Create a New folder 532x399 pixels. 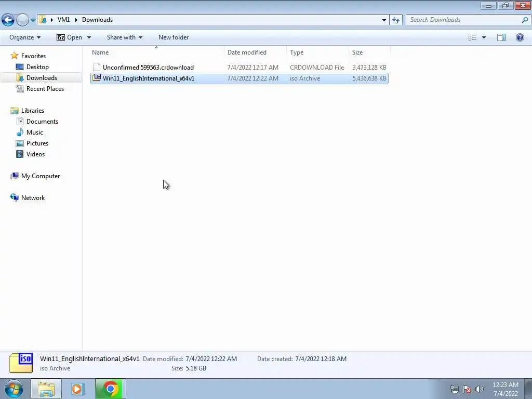coord(174,37)
